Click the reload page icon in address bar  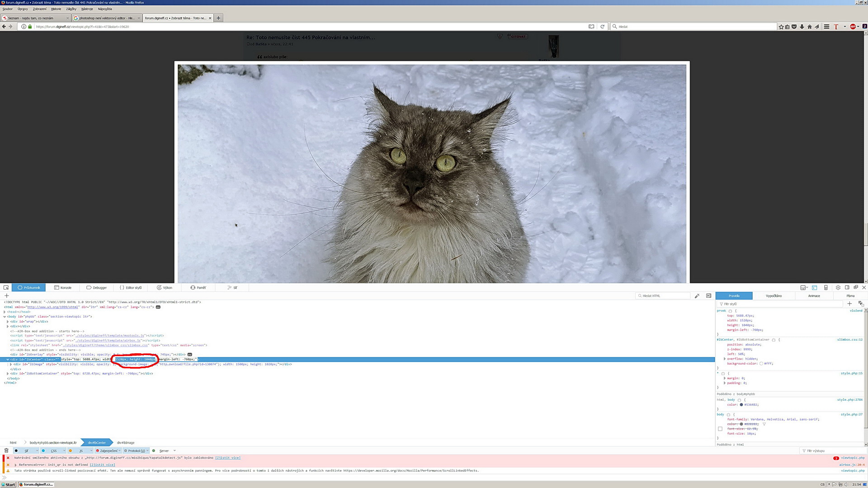coord(602,27)
